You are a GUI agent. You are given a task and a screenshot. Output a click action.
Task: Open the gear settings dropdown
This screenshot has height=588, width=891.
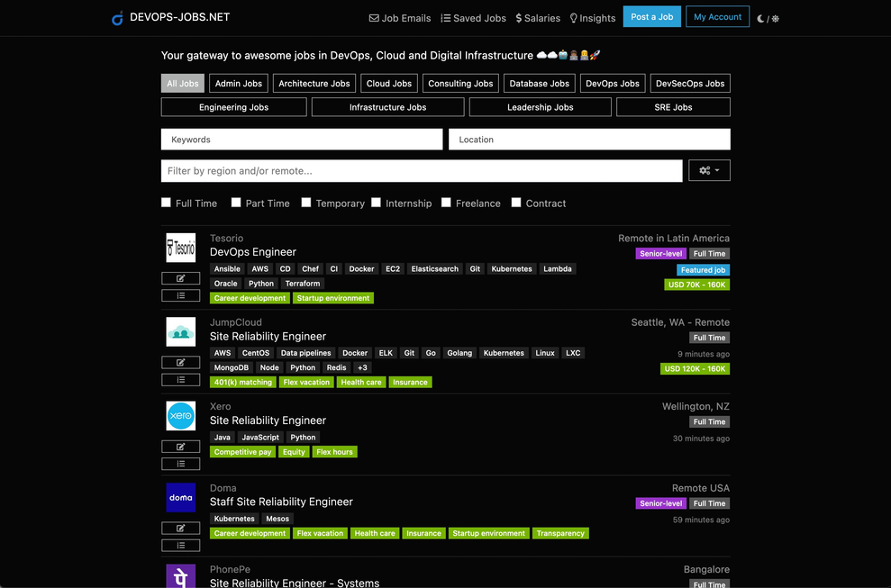pos(709,170)
